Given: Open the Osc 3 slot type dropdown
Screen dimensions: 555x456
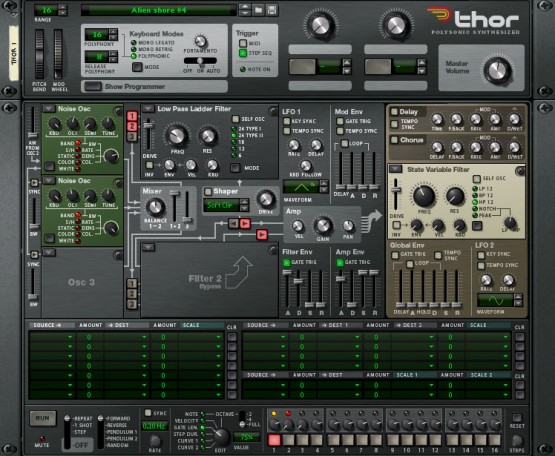Looking at the screenshot, I should pos(49,252).
